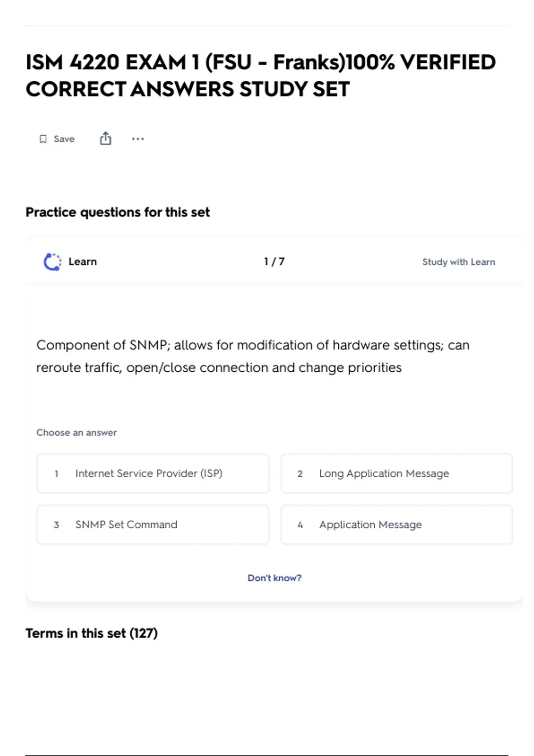
Task: Click the Save label text
Action: pos(64,139)
